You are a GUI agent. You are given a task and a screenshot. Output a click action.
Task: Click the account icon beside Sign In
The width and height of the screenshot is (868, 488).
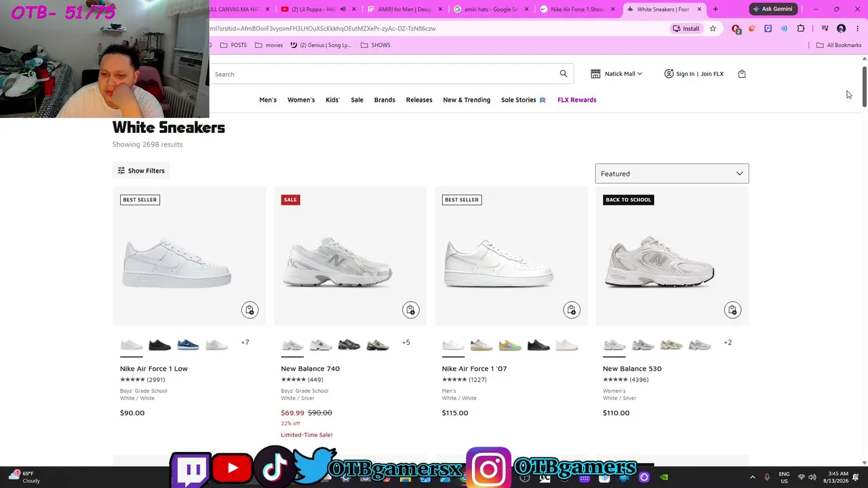click(x=669, y=74)
